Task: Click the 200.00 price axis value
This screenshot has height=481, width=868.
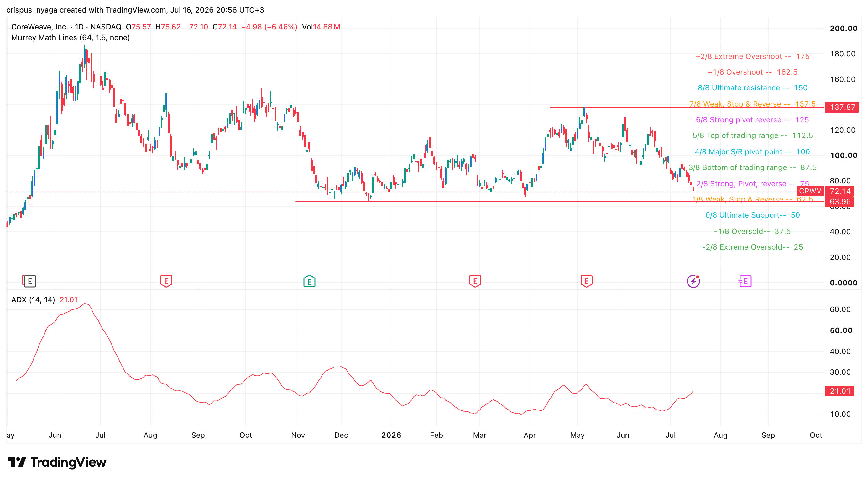Action: pyautogui.click(x=844, y=28)
